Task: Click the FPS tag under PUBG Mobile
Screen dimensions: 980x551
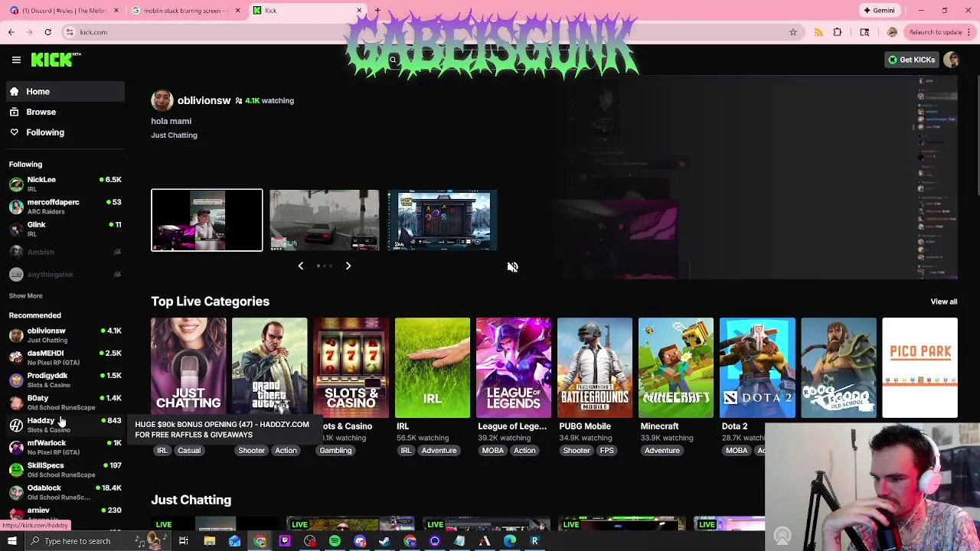Action: [x=607, y=451]
